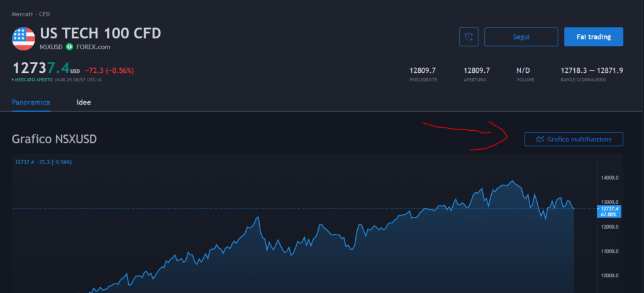The width and height of the screenshot is (644, 293).
Task: Select the Panoramica tab
Action: 31,102
